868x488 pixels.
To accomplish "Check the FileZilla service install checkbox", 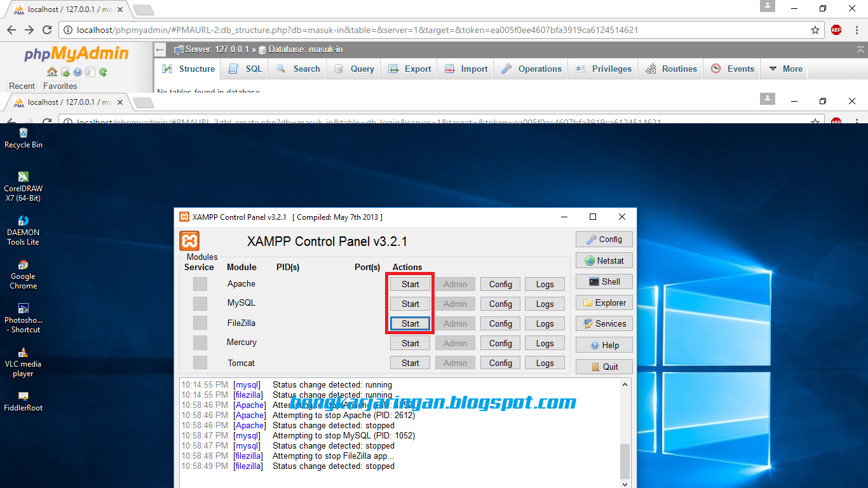I will [200, 323].
